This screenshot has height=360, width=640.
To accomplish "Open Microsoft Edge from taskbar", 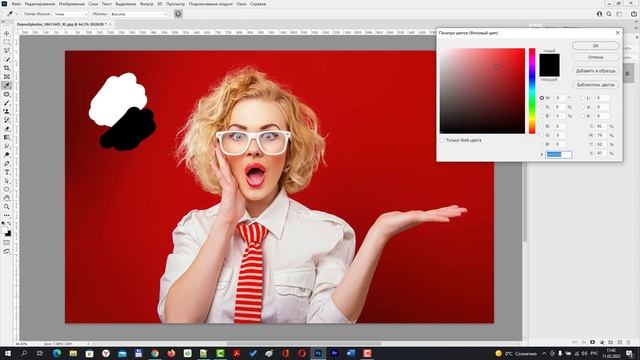I will [x=57, y=353].
